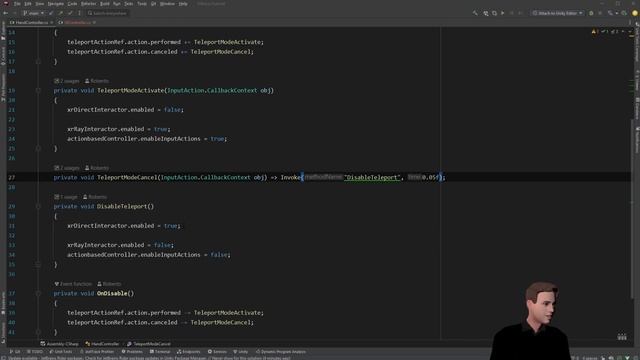Collapse the DisableTeleport method fold marker
The width and height of the screenshot is (640, 360).
point(38,207)
